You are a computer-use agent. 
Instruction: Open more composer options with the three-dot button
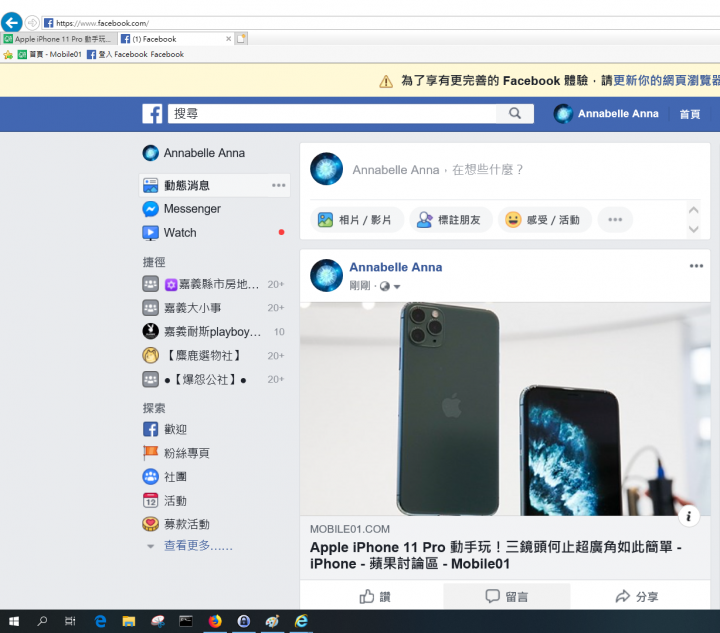coord(615,220)
